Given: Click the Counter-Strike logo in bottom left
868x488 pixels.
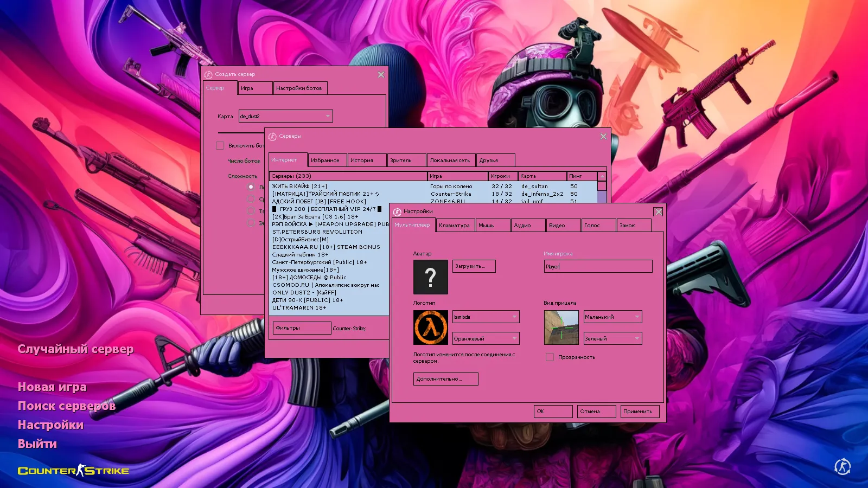Looking at the screenshot, I should 73,471.
